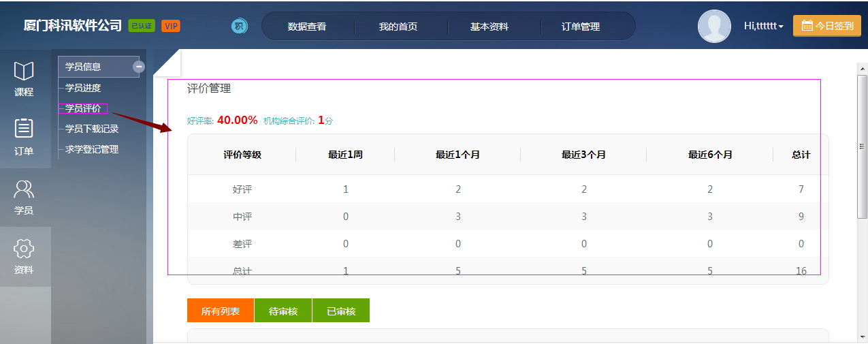Screen dimensions: 868x344
Task: Click the 已认证 verified badge
Action: [x=142, y=26]
